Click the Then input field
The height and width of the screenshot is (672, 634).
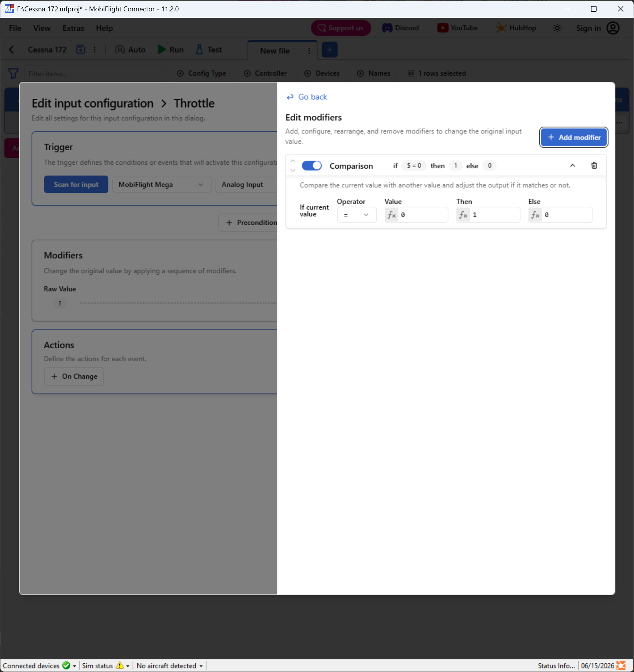(x=488, y=215)
